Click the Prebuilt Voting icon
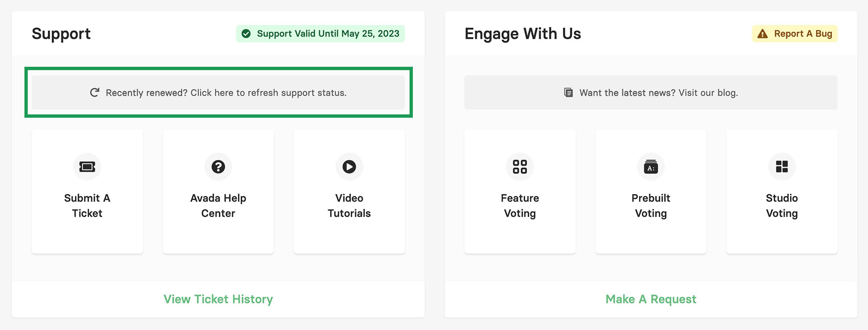 pyautogui.click(x=651, y=167)
